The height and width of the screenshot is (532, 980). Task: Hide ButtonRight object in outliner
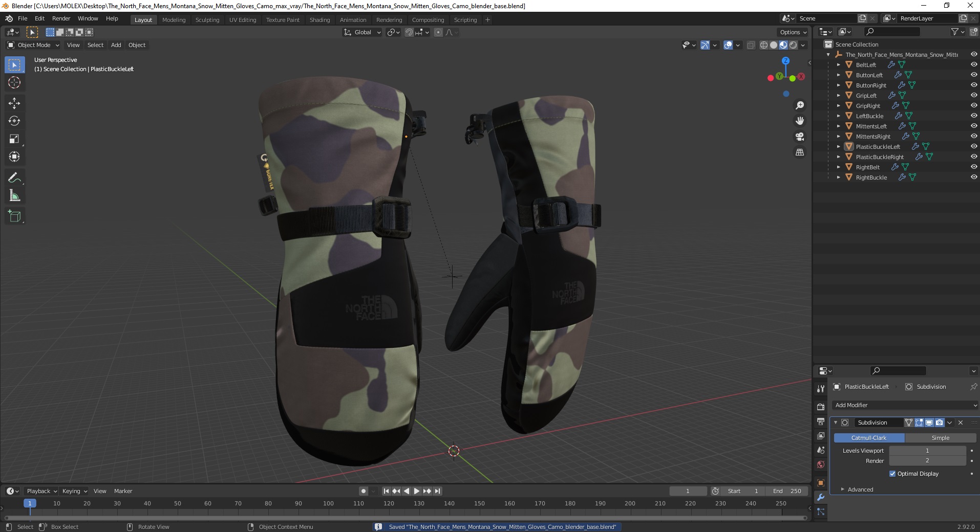[x=973, y=85]
